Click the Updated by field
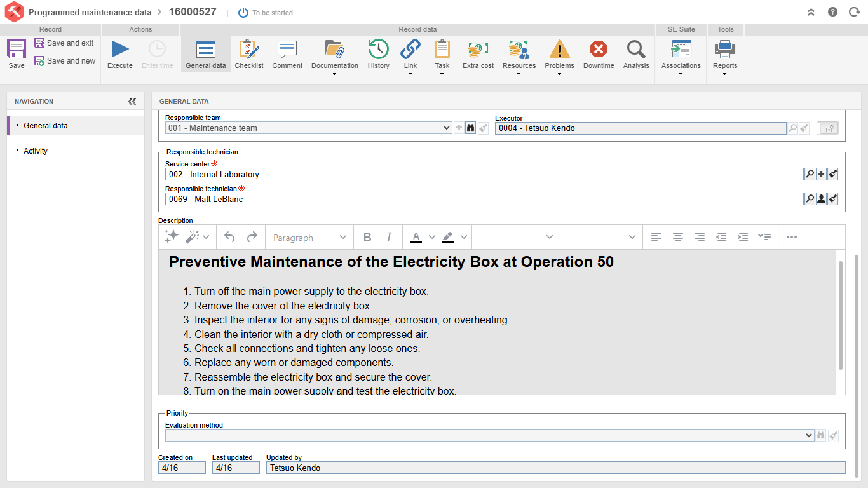Viewport: 868px width, 488px height. 556,468
